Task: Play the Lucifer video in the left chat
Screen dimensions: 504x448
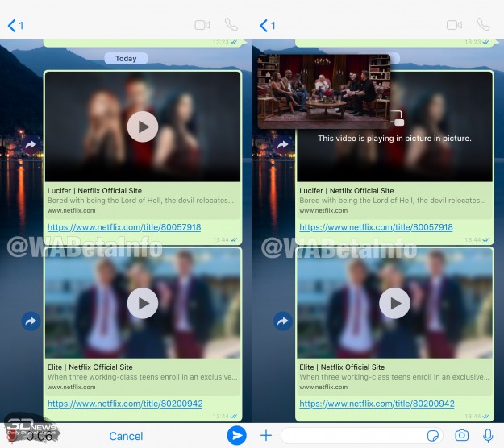Action: [143, 127]
